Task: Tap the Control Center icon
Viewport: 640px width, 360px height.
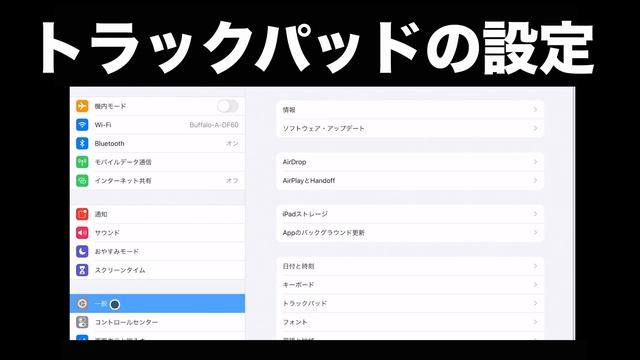Action: 82,322
